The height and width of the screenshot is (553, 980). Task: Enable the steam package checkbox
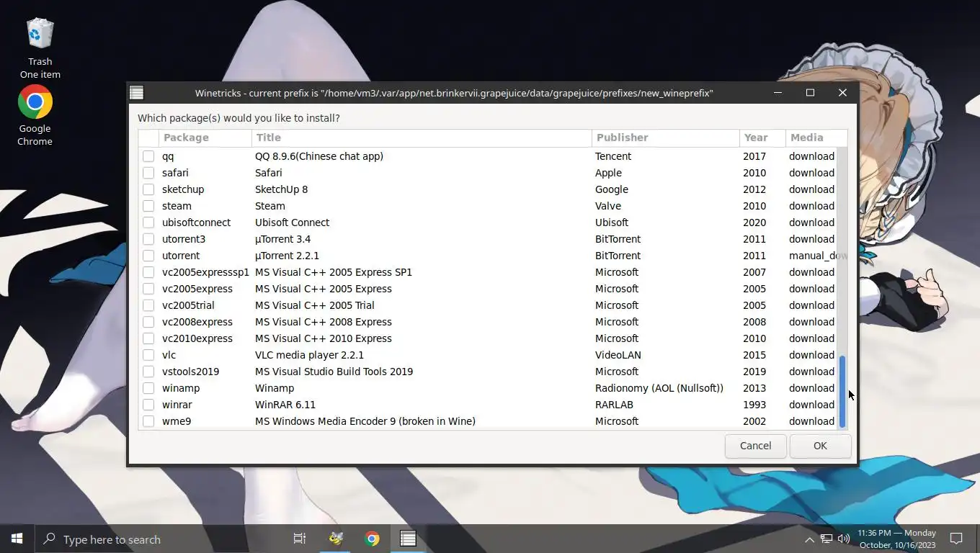tap(148, 206)
